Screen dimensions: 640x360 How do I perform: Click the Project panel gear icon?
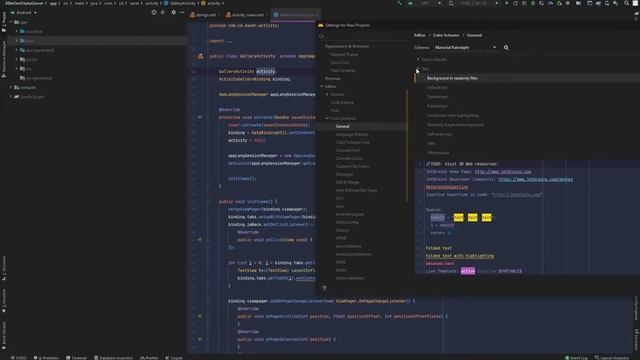click(x=173, y=13)
